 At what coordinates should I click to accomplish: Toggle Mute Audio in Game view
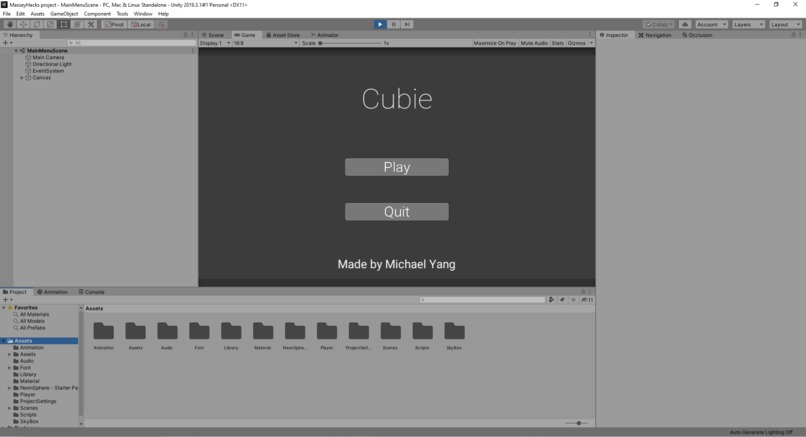pos(534,43)
